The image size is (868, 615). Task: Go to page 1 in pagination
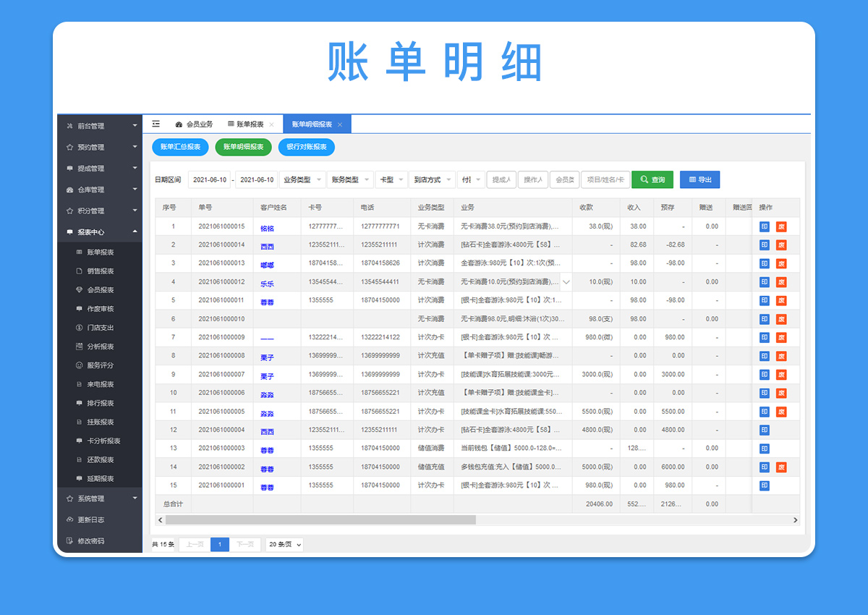tap(220, 544)
